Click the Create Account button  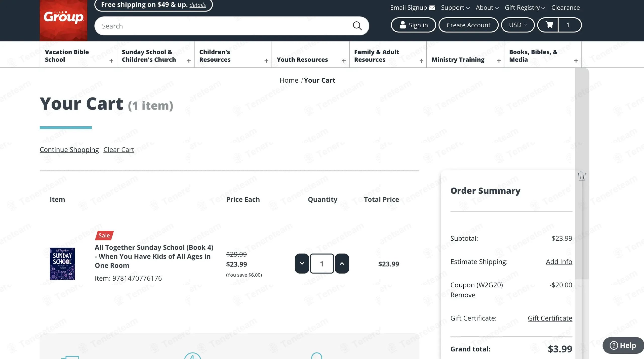pos(468,25)
